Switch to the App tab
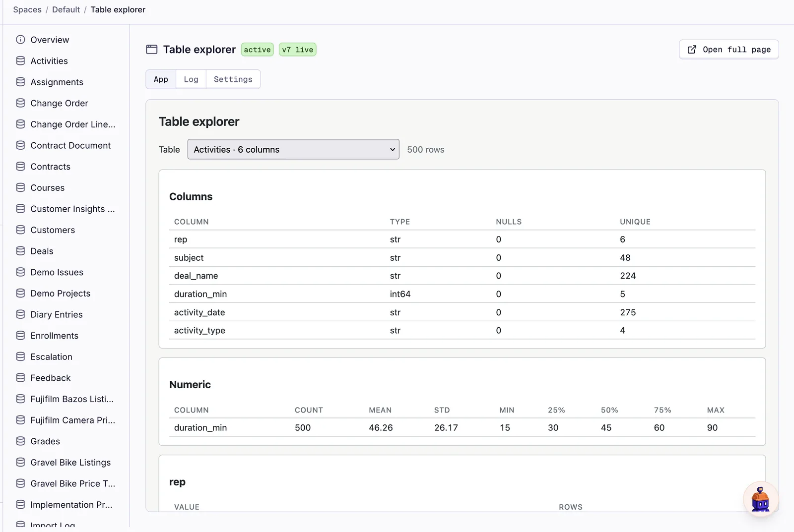 161,79
